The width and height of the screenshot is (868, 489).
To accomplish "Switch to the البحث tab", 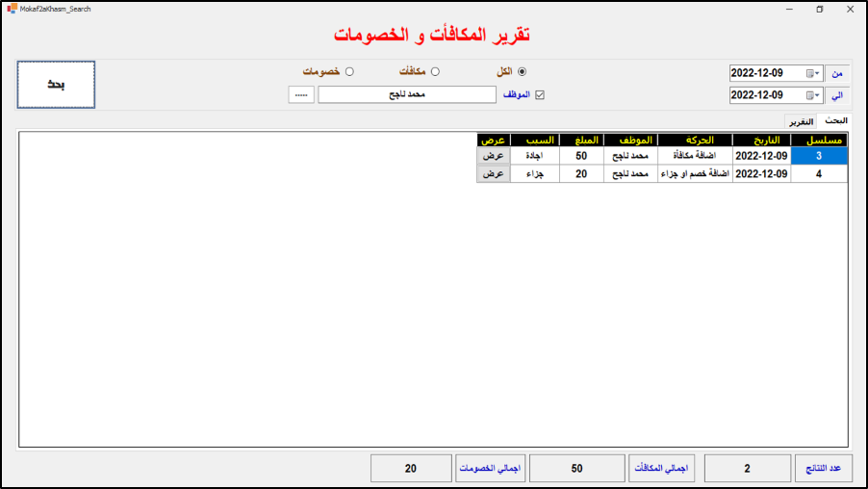I will click(x=835, y=121).
